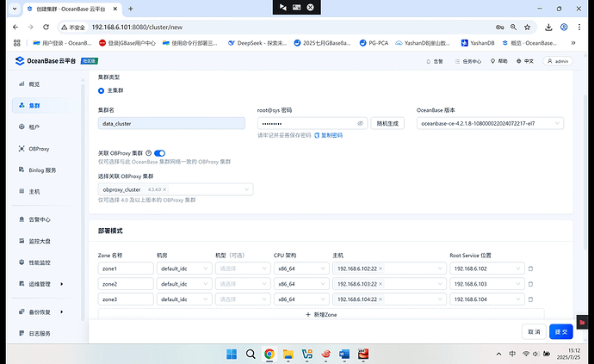Delete the zone1 row
594x364 pixels.
[x=531, y=268]
